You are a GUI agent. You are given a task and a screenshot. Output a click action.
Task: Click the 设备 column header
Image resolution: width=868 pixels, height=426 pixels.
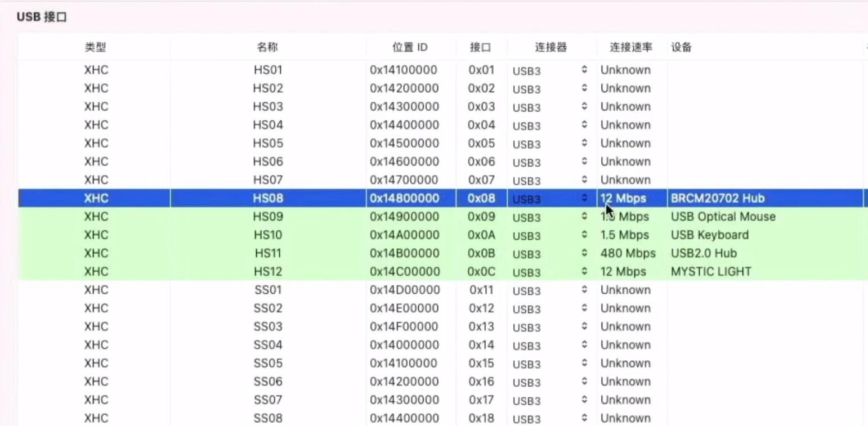pos(680,47)
